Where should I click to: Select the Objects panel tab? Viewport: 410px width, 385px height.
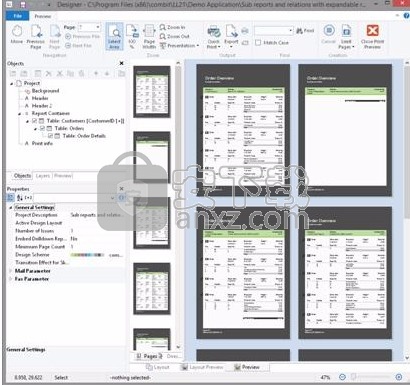point(22,176)
